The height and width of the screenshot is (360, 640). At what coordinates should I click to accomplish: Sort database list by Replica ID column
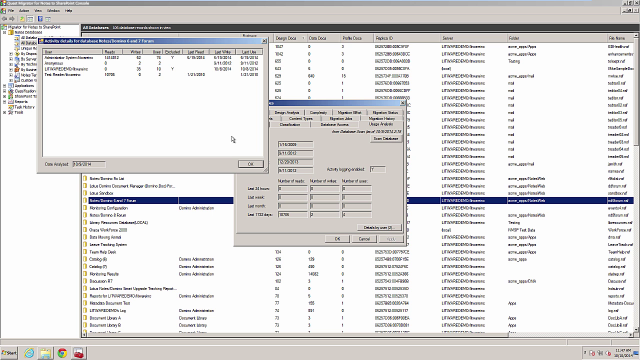click(407, 38)
